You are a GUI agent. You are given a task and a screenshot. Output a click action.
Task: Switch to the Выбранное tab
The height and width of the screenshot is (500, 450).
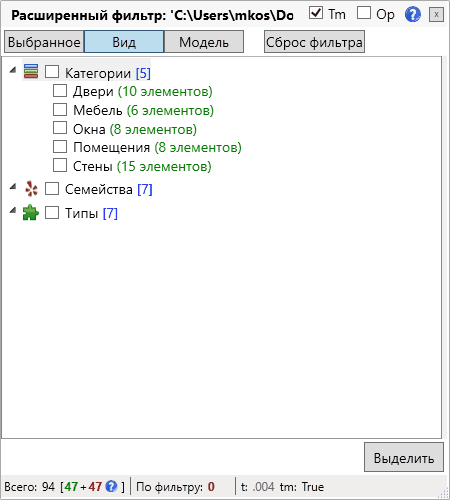click(x=44, y=42)
